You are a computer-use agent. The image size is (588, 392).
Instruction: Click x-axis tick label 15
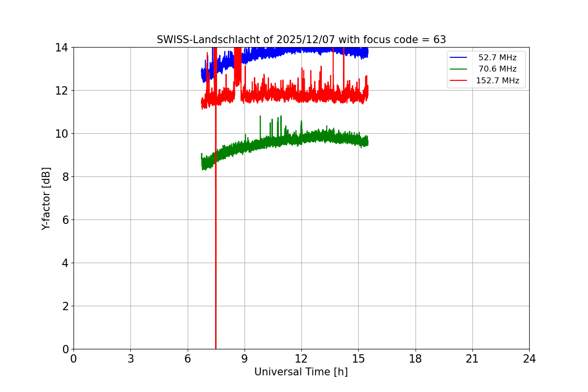[358, 359]
